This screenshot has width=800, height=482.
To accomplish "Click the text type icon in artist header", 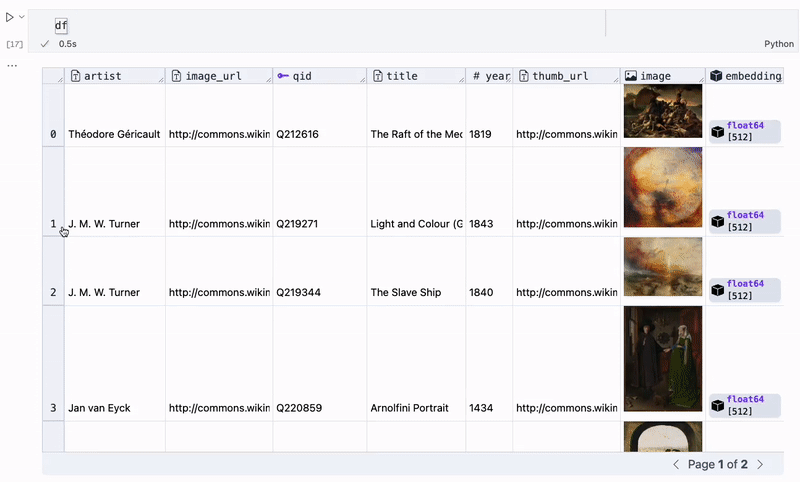I will (75, 76).
